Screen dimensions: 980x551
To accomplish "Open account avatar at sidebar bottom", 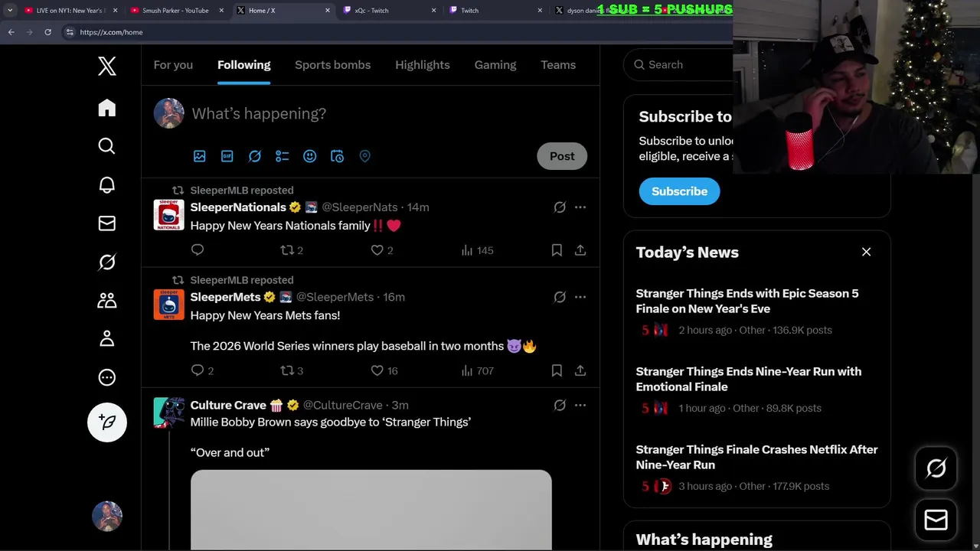I will coord(107,517).
